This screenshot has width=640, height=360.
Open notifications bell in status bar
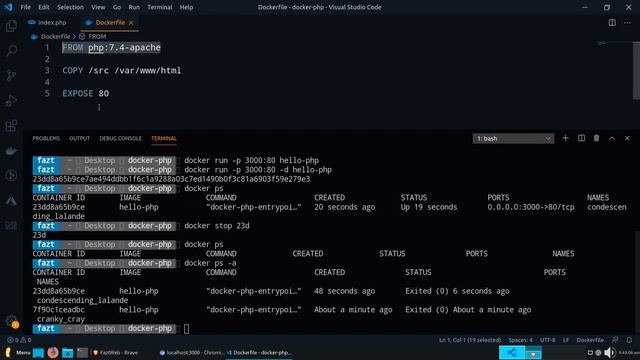[x=629, y=340]
